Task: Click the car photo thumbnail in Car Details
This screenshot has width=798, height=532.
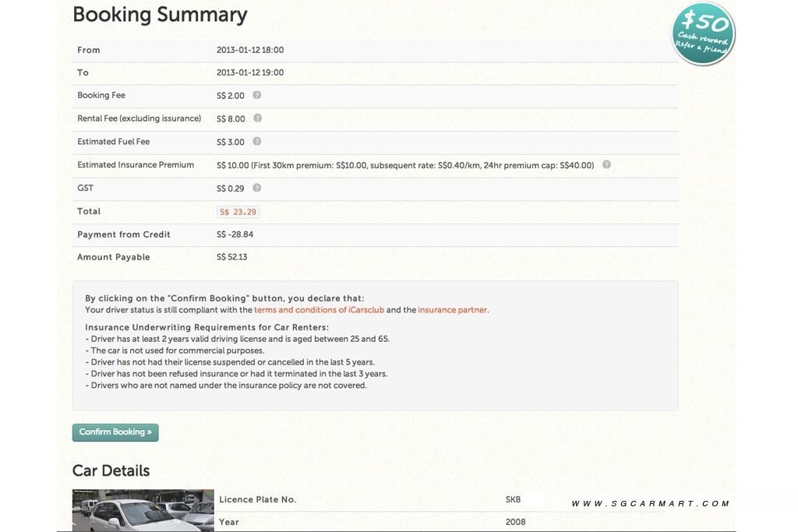Action: [x=143, y=510]
